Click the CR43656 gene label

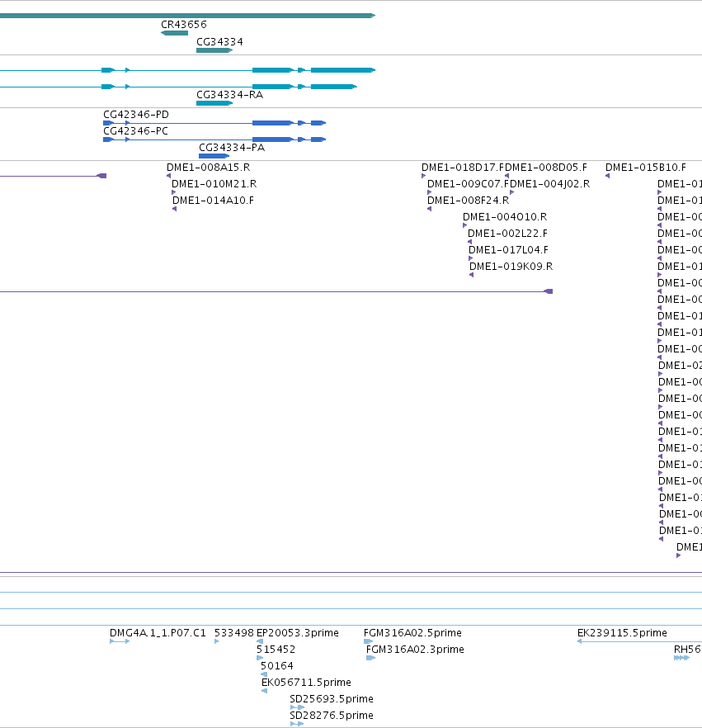click(184, 25)
